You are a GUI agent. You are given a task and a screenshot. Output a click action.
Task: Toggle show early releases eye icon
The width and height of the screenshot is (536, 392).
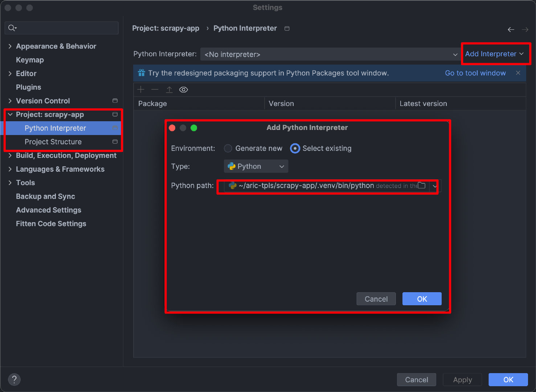pos(184,90)
